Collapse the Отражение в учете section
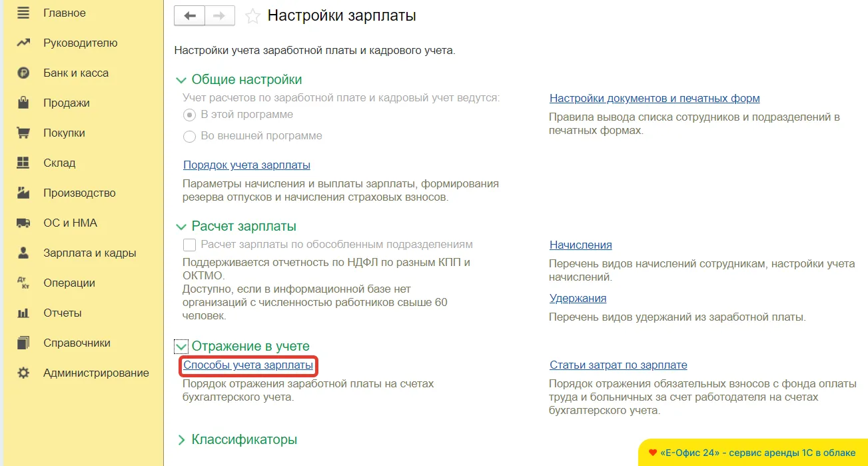 click(181, 347)
